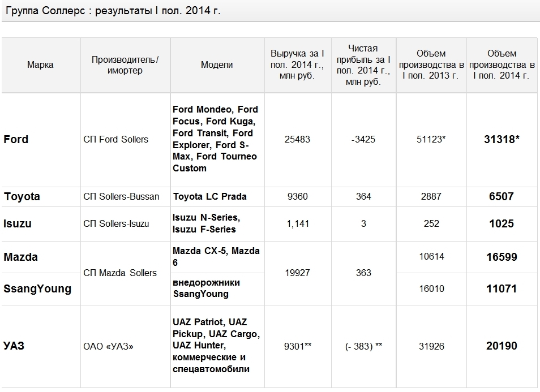Select Toyota revenue value 9360
Screen dimensions: 540x392
(x=298, y=196)
